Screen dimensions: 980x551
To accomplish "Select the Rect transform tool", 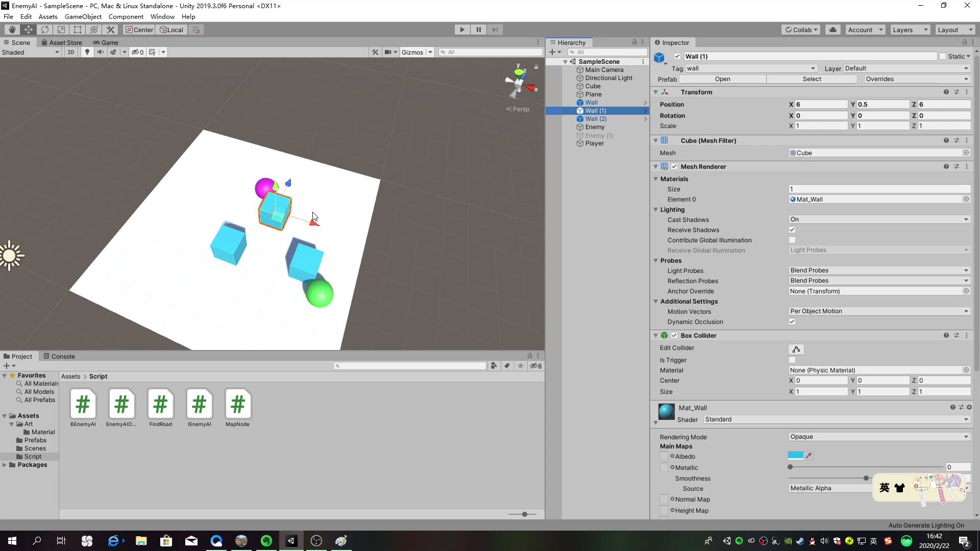I will coord(78,30).
